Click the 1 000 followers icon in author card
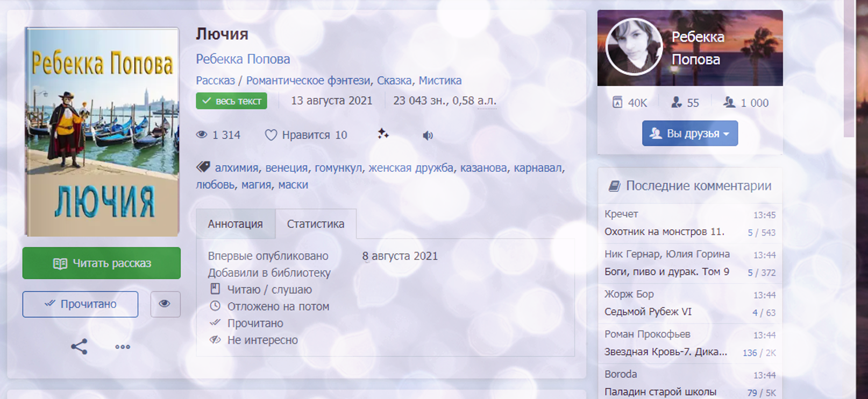The width and height of the screenshot is (868, 399). (x=729, y=102)
